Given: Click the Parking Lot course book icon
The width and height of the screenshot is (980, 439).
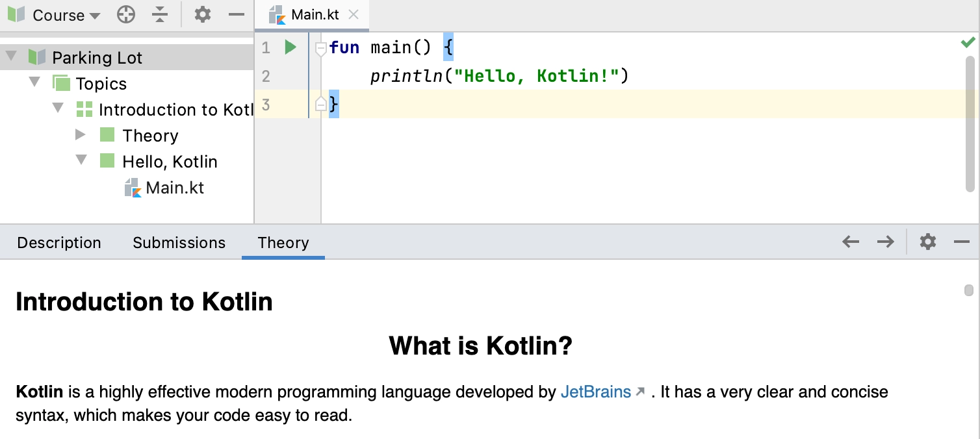Looking at the screenshot, I should click(37, 57).
